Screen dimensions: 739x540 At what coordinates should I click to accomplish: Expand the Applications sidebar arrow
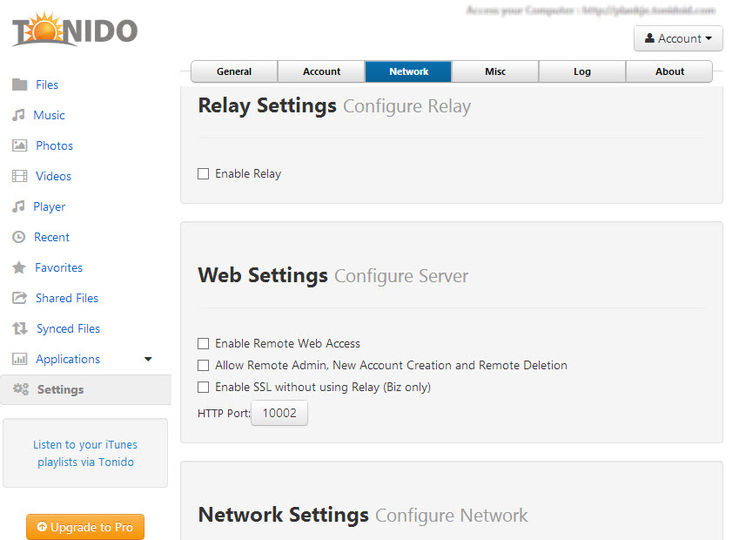click(148, 359)
